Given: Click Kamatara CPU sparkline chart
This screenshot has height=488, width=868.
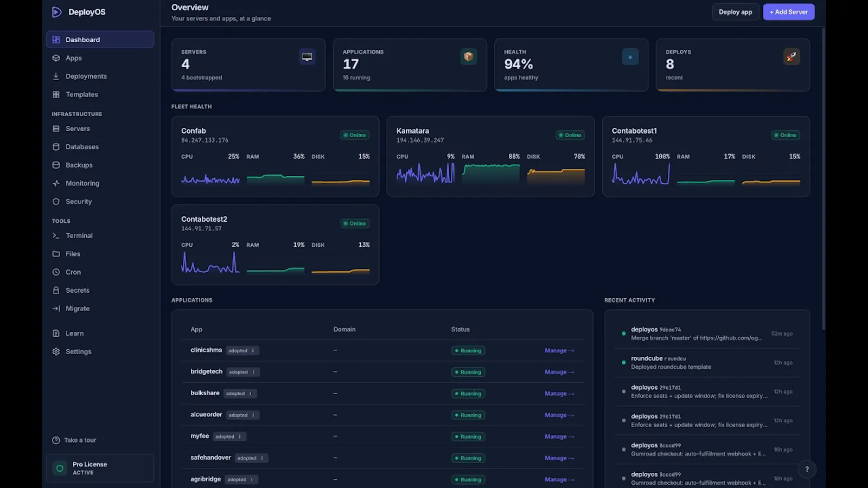Looking at the screenshot, I should tap(425, 174).
